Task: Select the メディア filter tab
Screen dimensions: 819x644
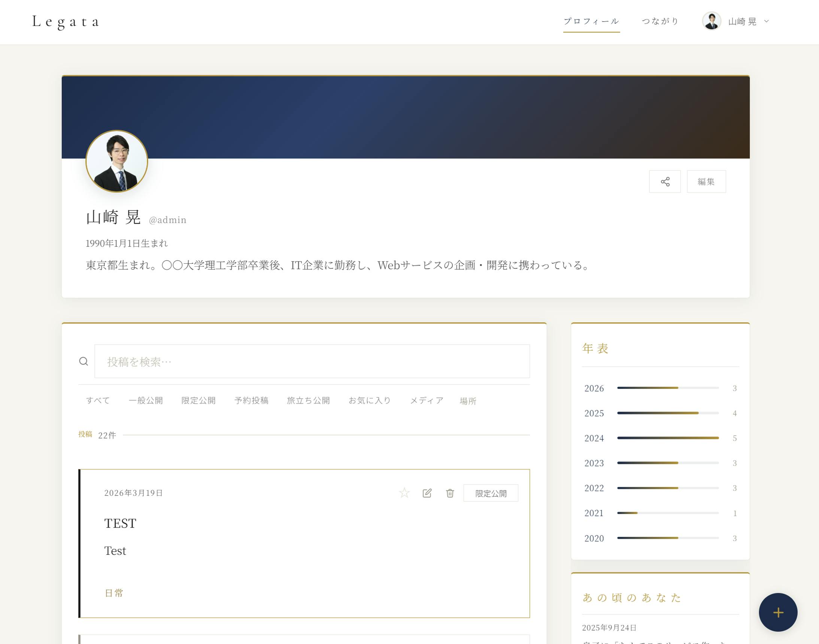Action: 426,400
